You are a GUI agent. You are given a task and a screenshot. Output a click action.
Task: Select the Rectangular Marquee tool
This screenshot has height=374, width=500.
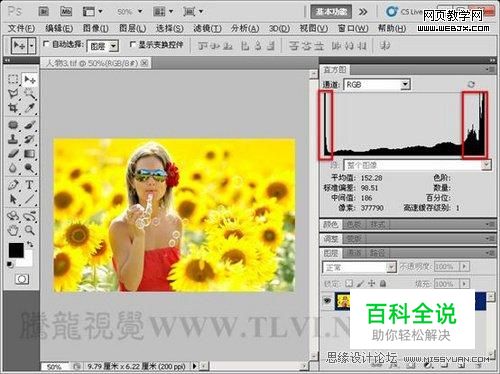[13, 79]
